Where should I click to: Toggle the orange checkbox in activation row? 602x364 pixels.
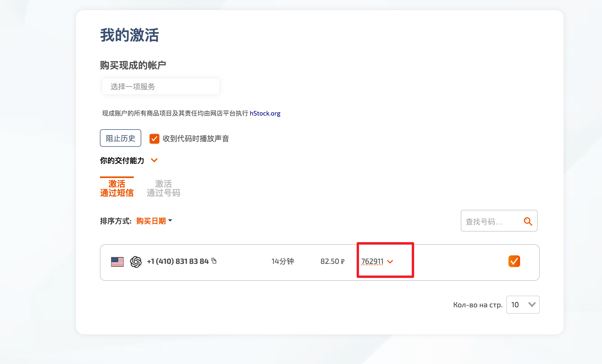tap(514, 261)
